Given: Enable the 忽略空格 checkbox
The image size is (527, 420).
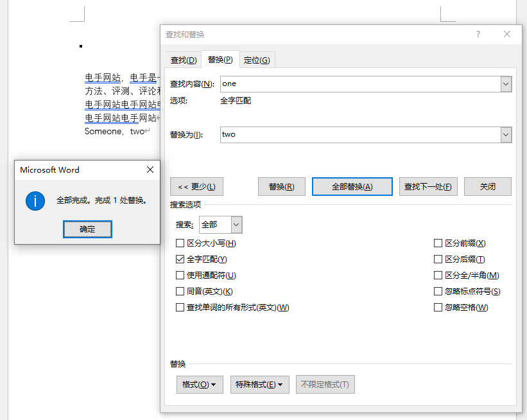Looking at the screenshot, I should point(438,307).
